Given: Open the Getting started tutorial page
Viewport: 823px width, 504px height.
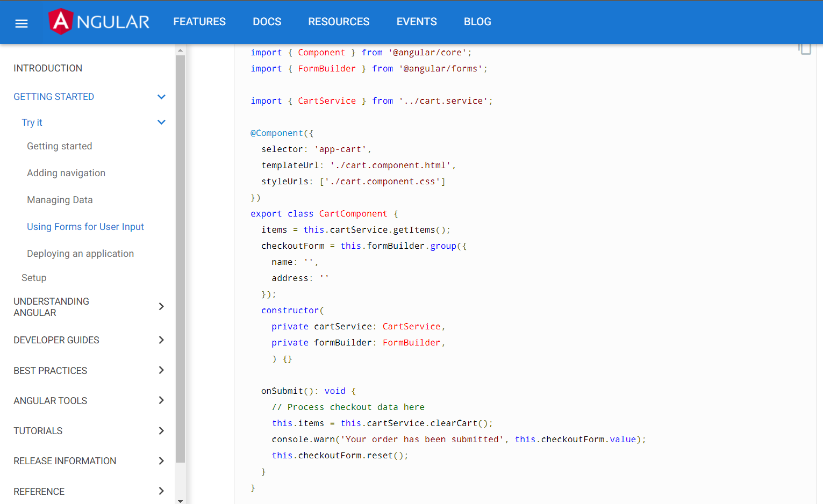Looking at the screenshot, I should tap(60, 146).
